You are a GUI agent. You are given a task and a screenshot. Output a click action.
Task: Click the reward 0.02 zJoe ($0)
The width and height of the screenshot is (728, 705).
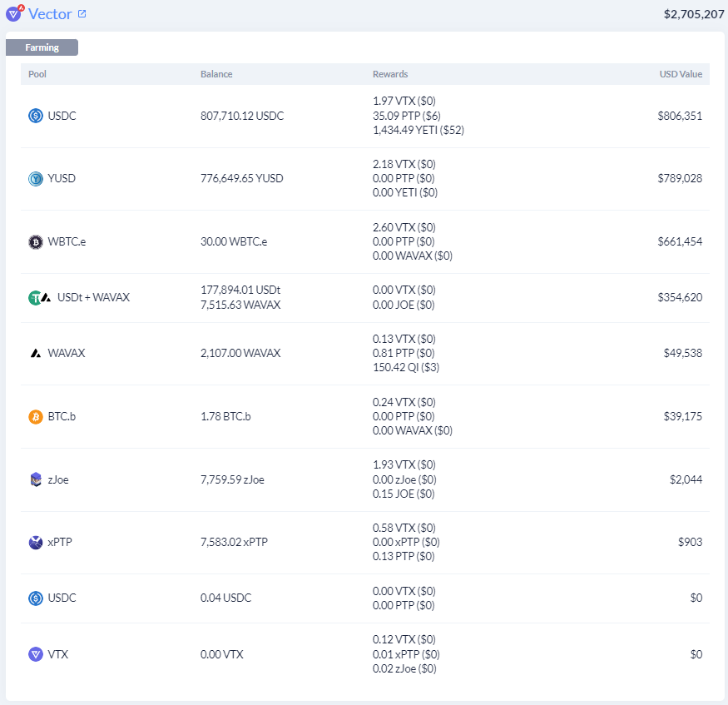(x=404, y=668)
